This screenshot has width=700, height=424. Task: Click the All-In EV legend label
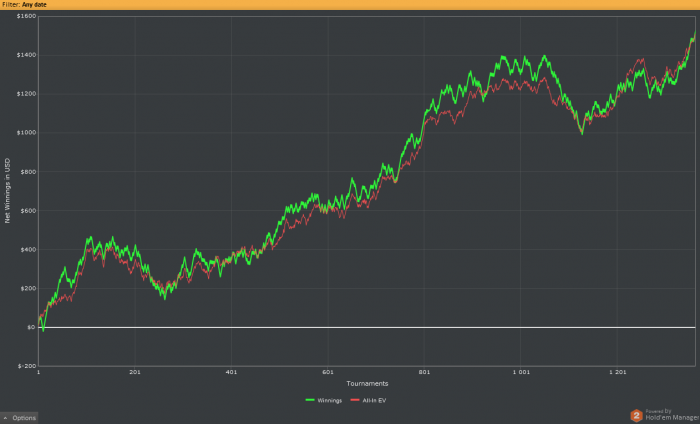click(x=374, y=400)
